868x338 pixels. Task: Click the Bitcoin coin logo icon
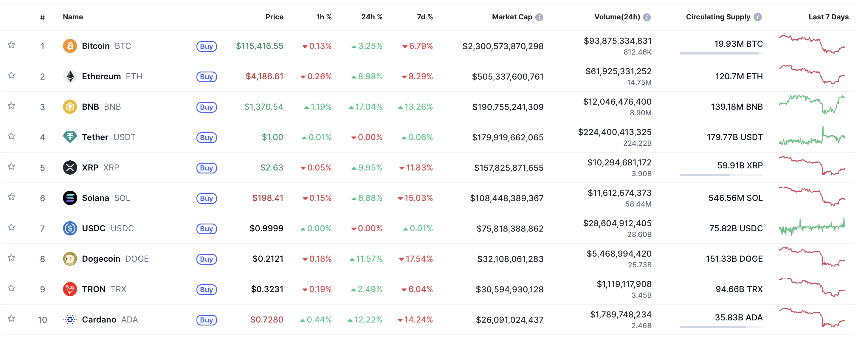[x=70, y=46]
